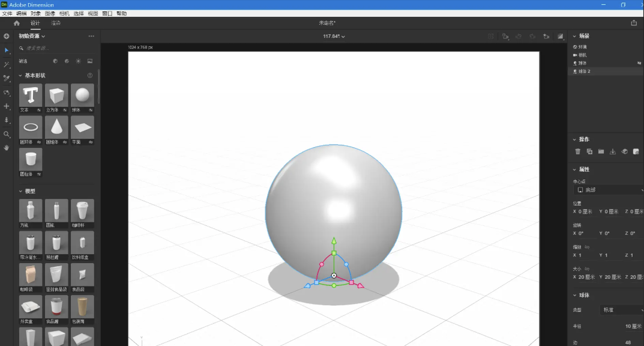
Task: Switch to the 渲染 tab
Action: [x=56, y=23]
